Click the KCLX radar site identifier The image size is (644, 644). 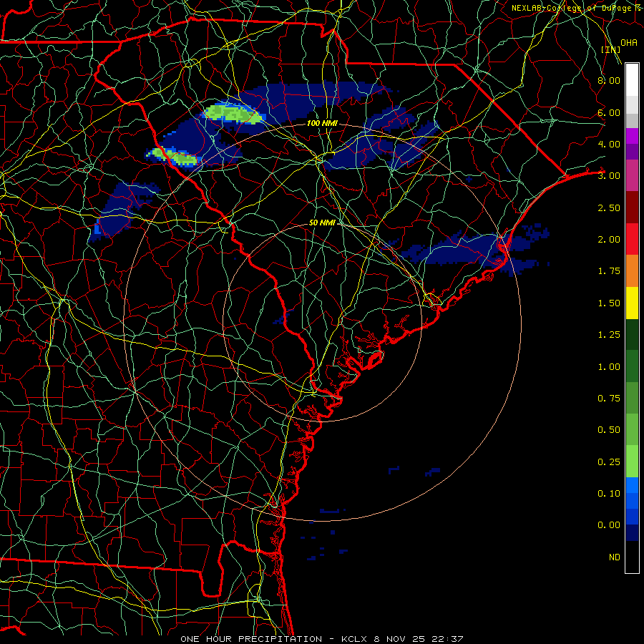[354, 639]
